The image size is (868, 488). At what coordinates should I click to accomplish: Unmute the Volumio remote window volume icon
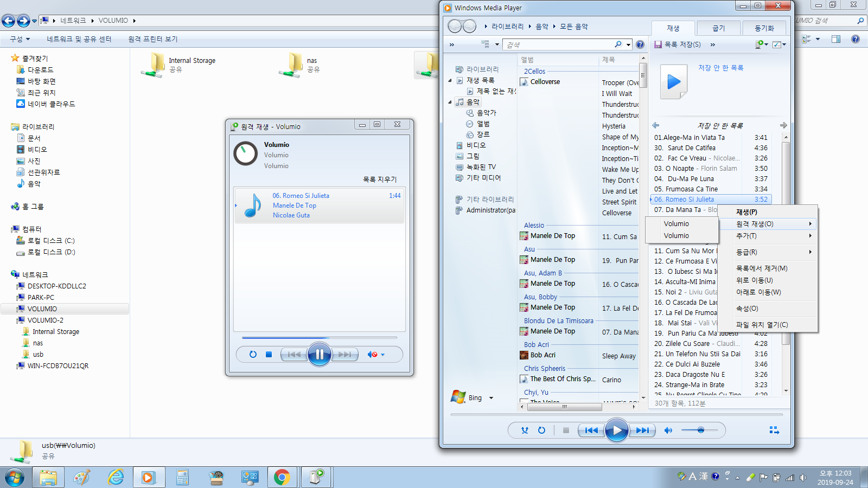pos(372,355)
